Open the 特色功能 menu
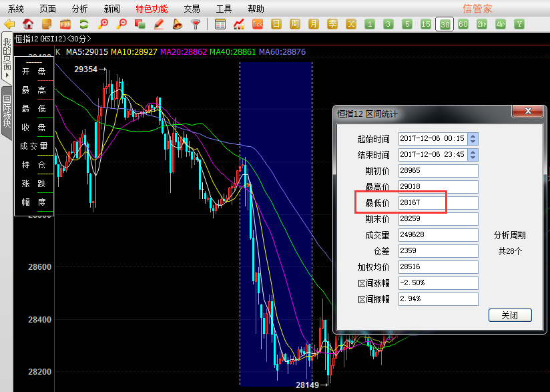 click(x=152, y=9)
